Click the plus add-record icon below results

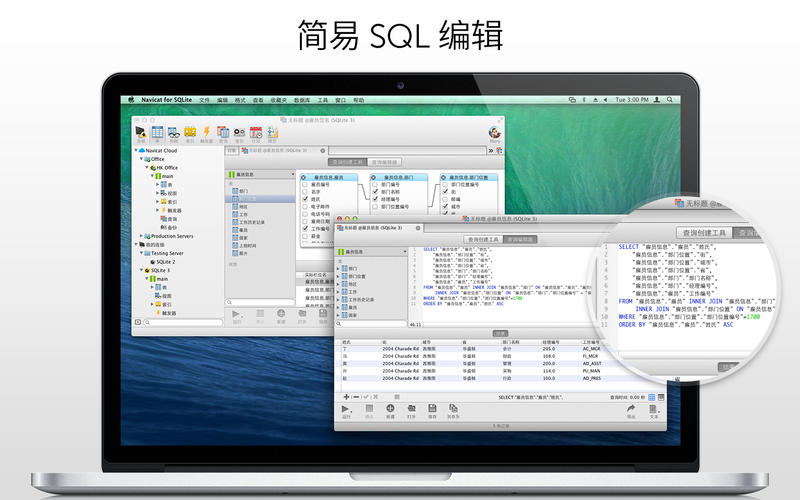click(346, 396)
